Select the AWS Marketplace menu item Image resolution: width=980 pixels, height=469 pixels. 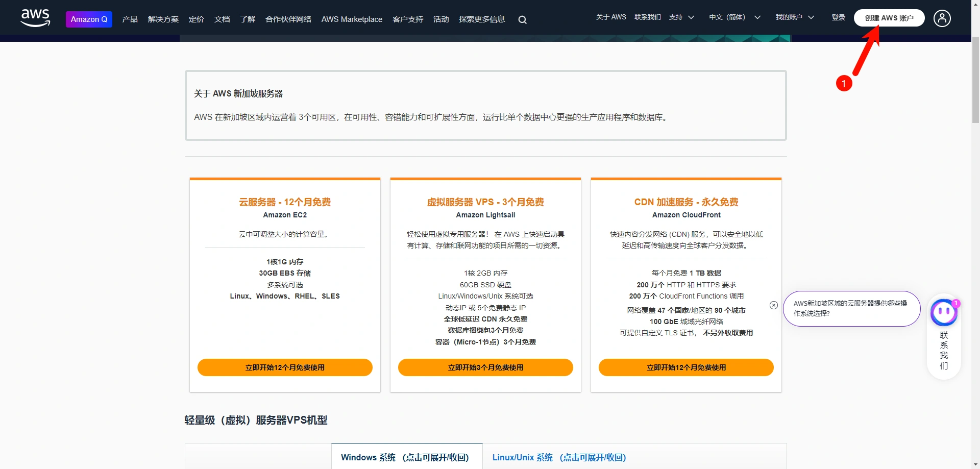click(x=352, y=19)
